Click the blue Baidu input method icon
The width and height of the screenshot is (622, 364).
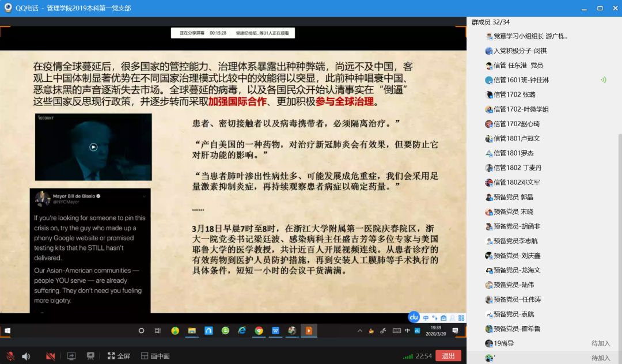(414, 317)
